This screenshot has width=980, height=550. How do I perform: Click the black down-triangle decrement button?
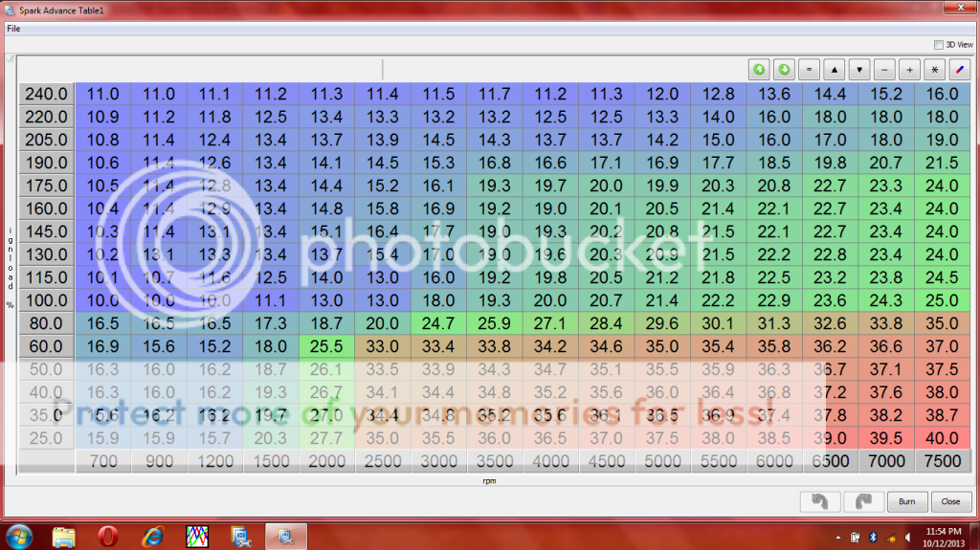click(x=859, y=70)
